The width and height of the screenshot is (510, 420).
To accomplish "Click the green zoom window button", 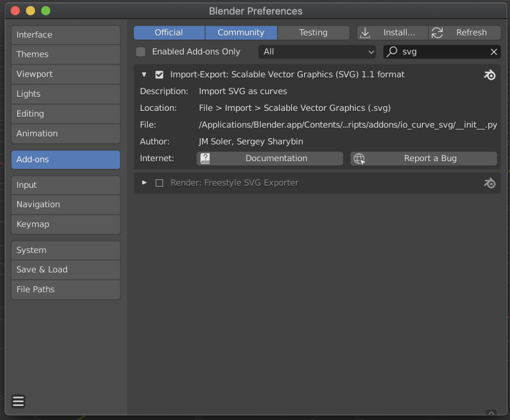I will coord(45,11).
